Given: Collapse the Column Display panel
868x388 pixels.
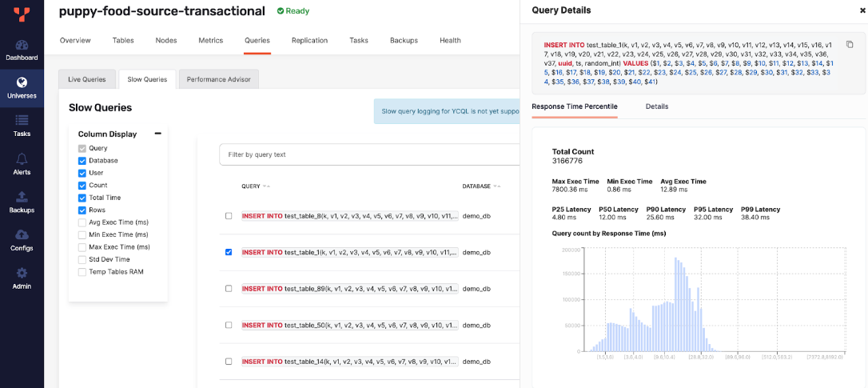Looking at the screenshot, I should tap(157, 134).
